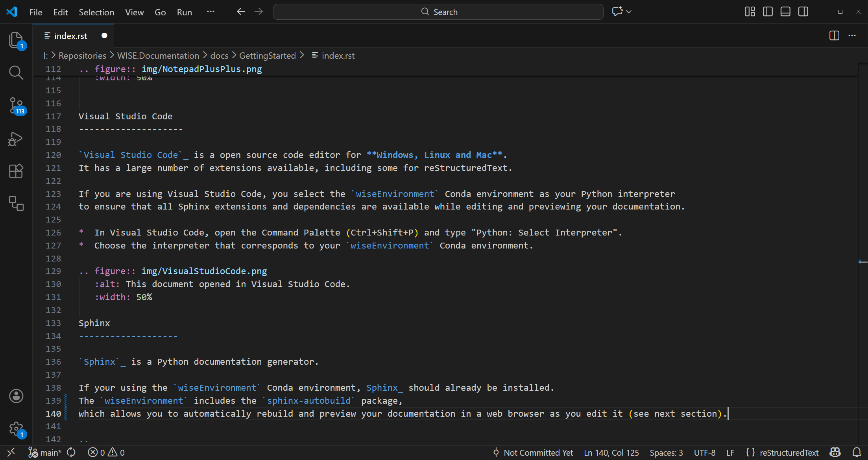Screen dimensions: 868x460
Task: Toggle the primary side bar visibility
Action: point(768,12)
